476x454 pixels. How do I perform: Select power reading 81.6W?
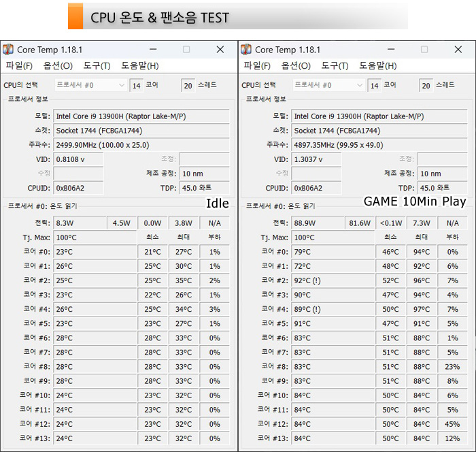(x=360, y=223)
